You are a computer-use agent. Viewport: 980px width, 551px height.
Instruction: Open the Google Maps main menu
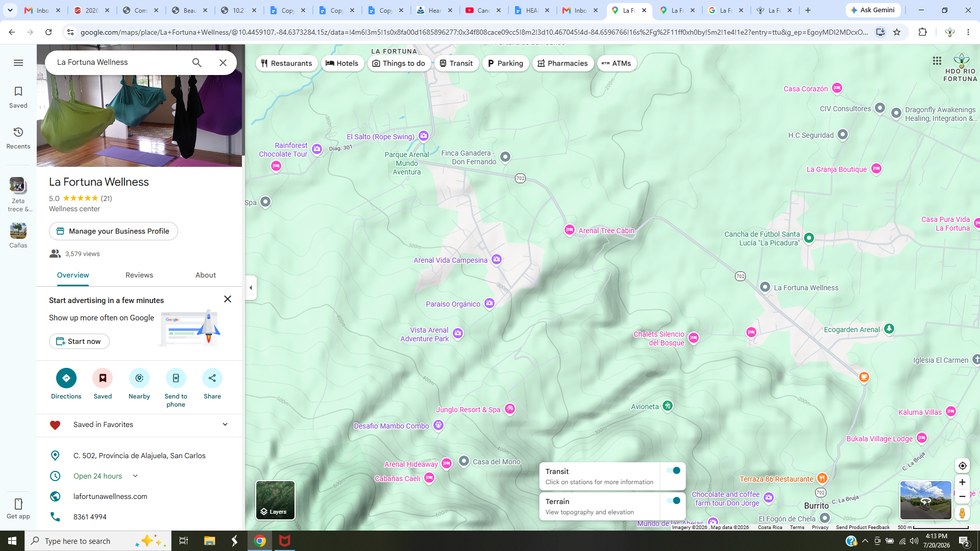18,63
